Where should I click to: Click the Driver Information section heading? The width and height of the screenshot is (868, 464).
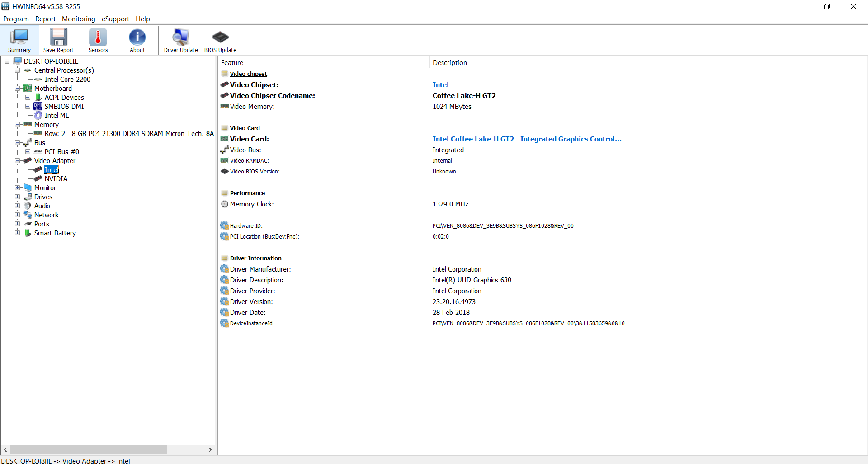coord(255,258)
